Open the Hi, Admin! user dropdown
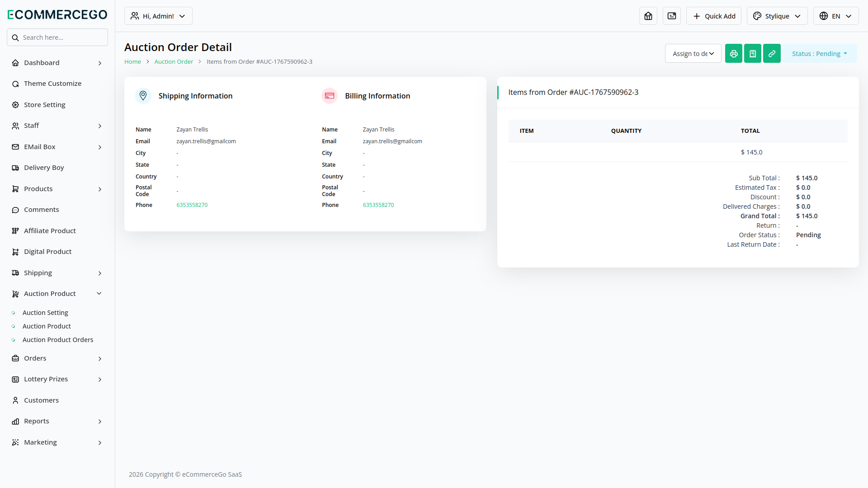868x488 pixels. [x=158, y=16]
